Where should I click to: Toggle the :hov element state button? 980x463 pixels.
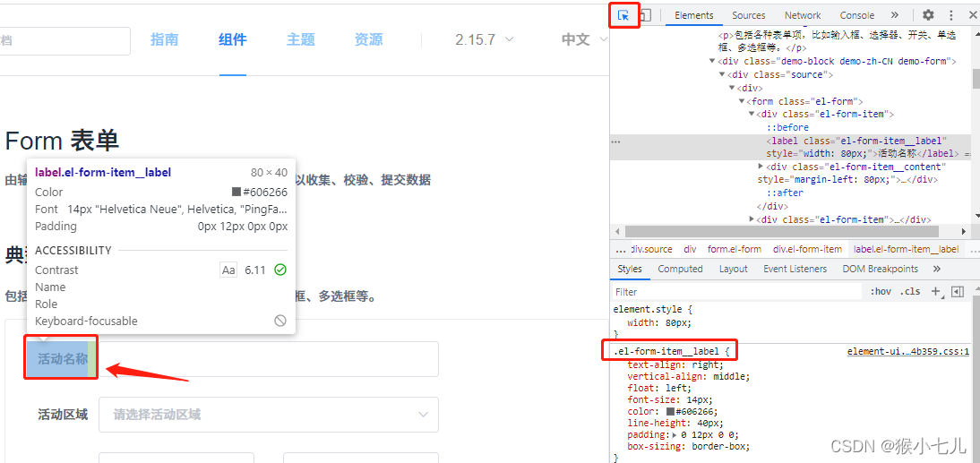(881, 292)
